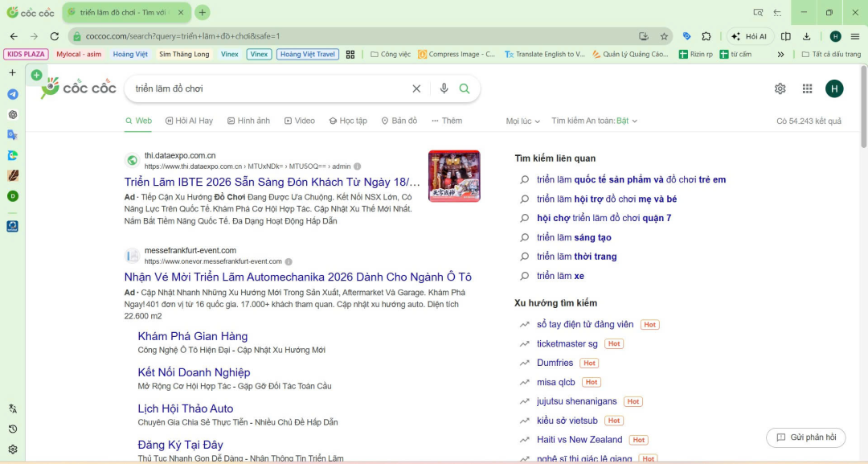Image resolution: width=868 pixels, height=464 pixels.
Task: Click the vertical page scrollbar
Action: pos(863,106)
